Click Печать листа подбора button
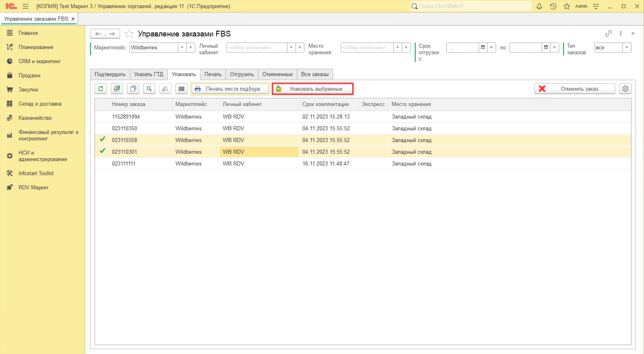Viewport: 644px width, 354px height. click(x=230, y=89)
